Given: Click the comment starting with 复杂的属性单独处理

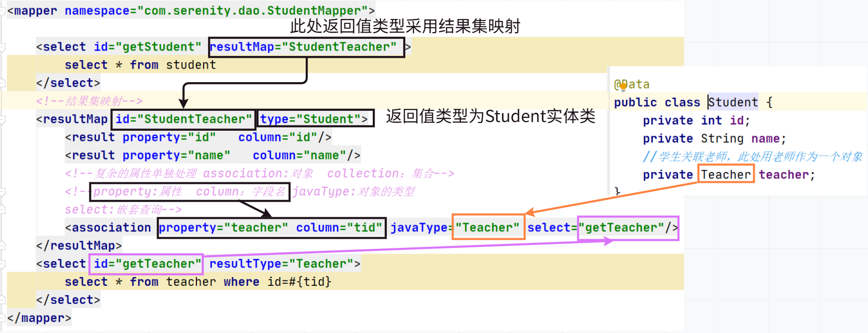Looking at the screenshot, I should pos(260,174).
